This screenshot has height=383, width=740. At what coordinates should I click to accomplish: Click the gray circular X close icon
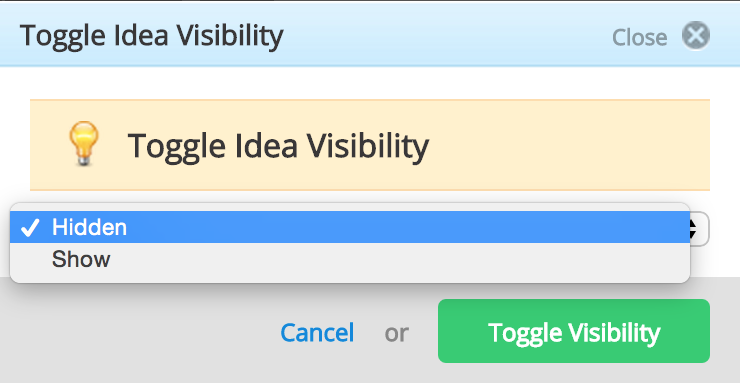click(696, 36)
